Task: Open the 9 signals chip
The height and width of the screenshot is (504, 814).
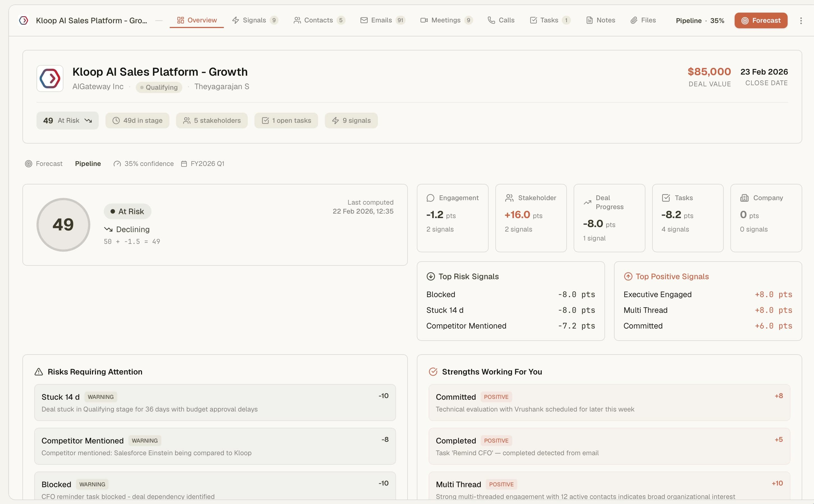Action: 351,120
